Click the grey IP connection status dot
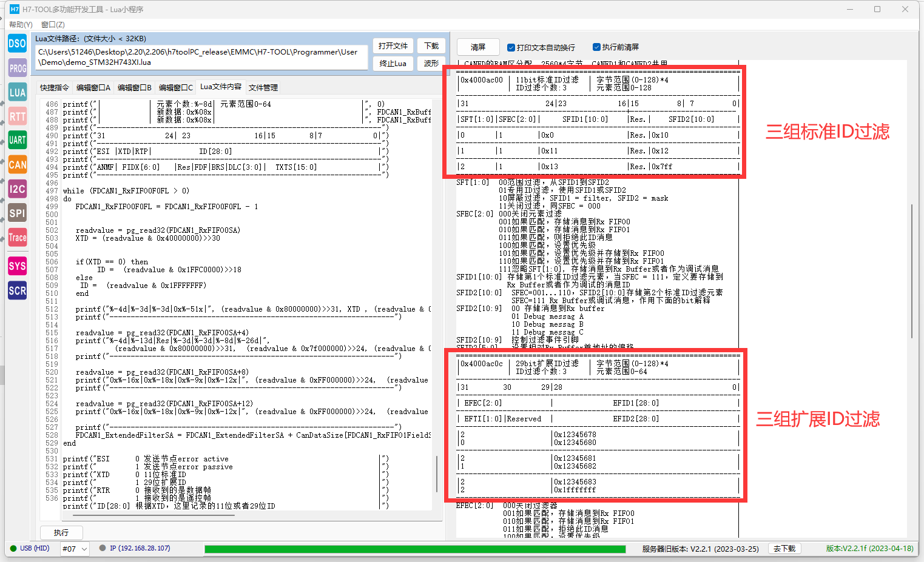924x562 pixels. pyautogui.click(x=103, y=548)
